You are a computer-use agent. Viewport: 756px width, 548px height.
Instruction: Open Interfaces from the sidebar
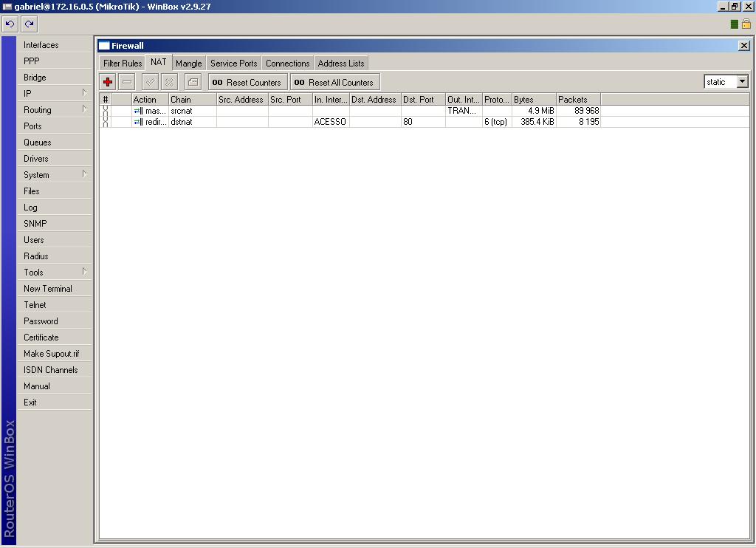[x=55, y=44]
